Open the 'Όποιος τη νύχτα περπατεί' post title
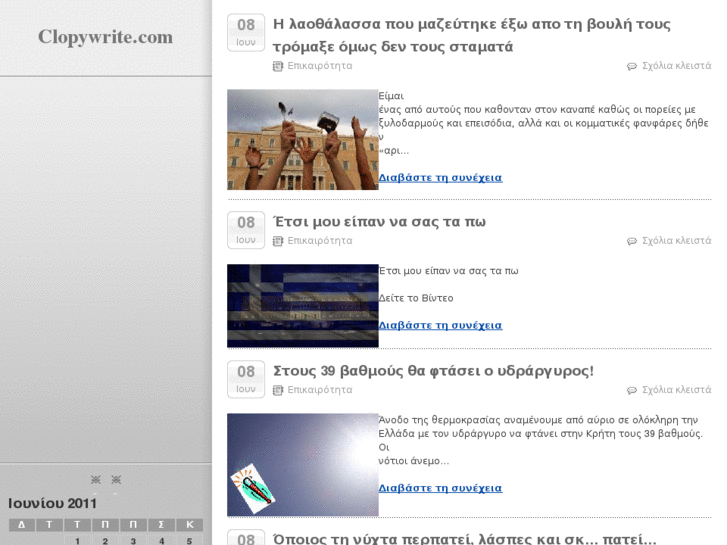 (464, 538)
